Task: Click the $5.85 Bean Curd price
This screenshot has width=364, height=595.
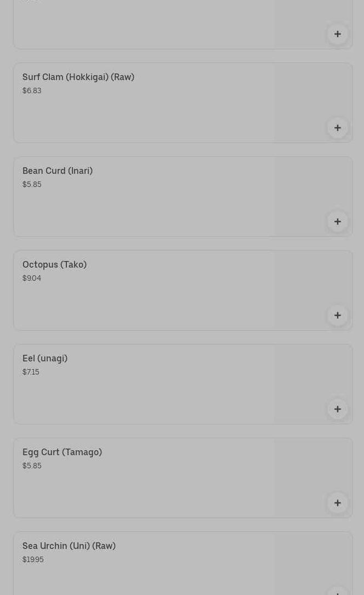Action: [x=32, y=184]
